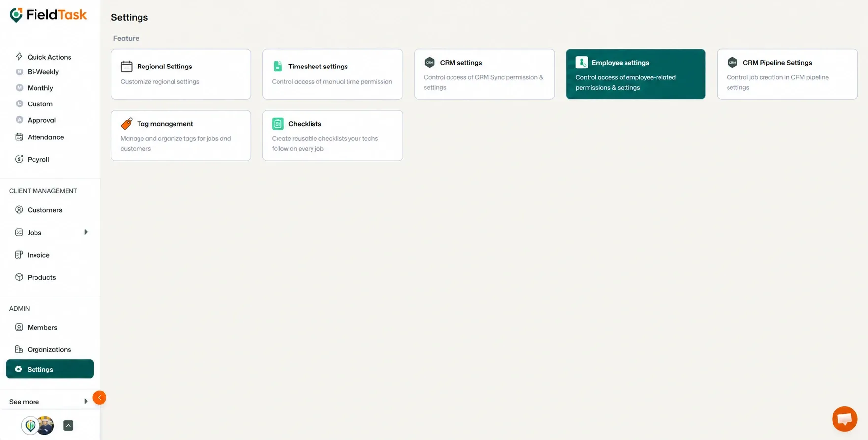This screenshot has height=440, width=868.
Task: Open the Organizations admin page
Action: tap(50, 349)
